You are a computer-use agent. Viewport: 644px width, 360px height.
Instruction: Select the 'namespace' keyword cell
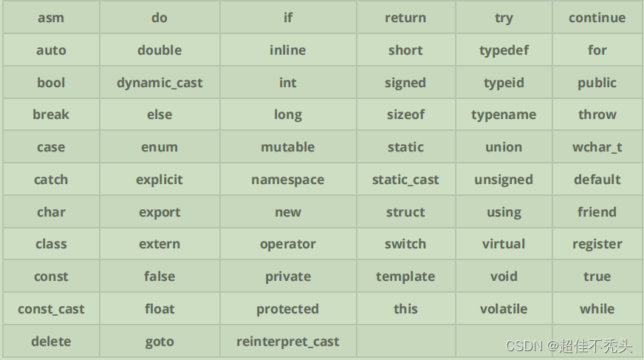(288, 180)
